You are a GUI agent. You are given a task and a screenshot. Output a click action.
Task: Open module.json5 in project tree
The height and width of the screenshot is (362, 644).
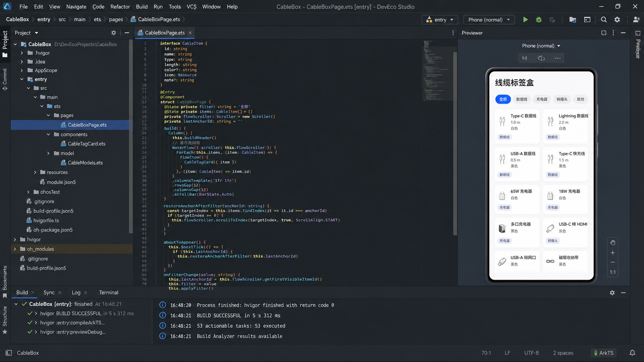61,182
